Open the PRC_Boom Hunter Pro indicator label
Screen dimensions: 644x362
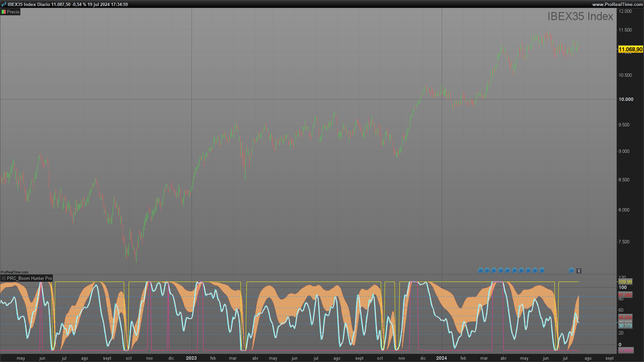click(x=29, y=279)
